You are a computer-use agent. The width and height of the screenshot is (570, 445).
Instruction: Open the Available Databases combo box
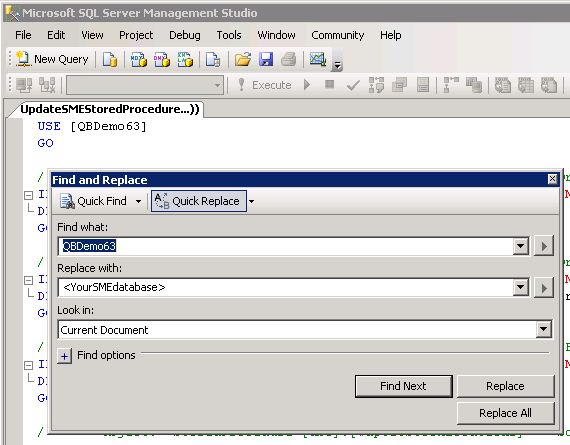[145, 85]
